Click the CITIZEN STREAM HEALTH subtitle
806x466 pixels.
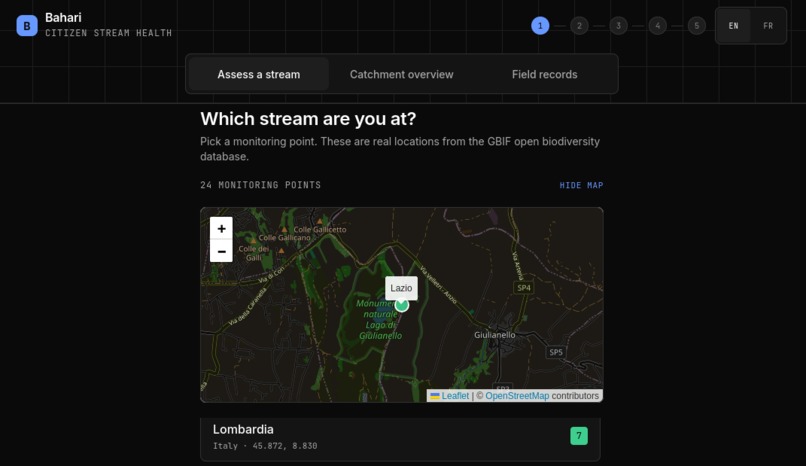coord(108,33)
